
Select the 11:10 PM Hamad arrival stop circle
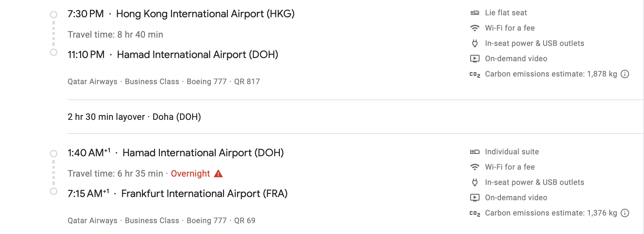(54, 52)
